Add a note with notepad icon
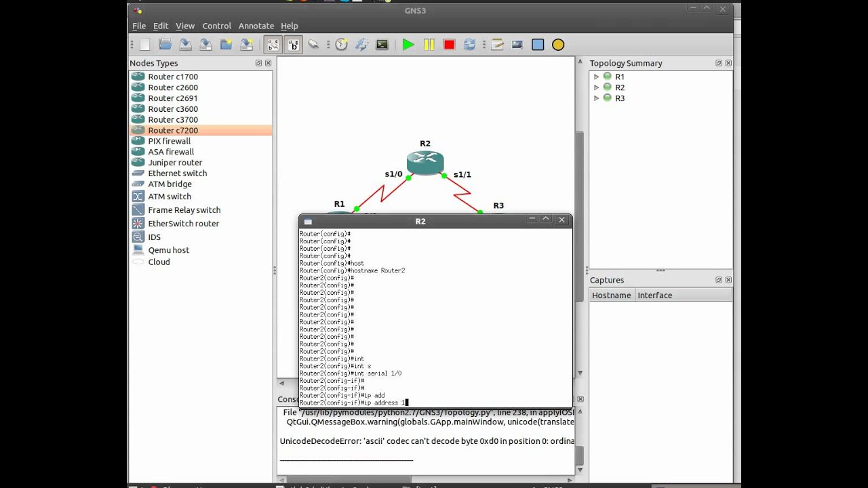The width and height of the screenshot is (868, 488). pos(497,45)
